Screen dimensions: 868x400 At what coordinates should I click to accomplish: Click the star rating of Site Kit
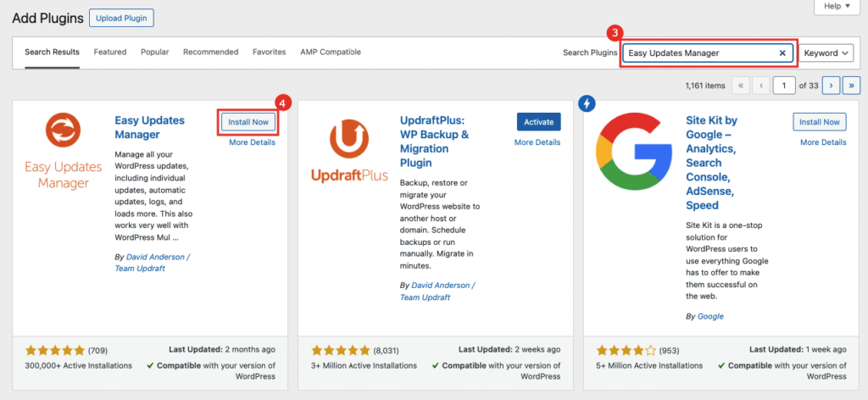626,350
